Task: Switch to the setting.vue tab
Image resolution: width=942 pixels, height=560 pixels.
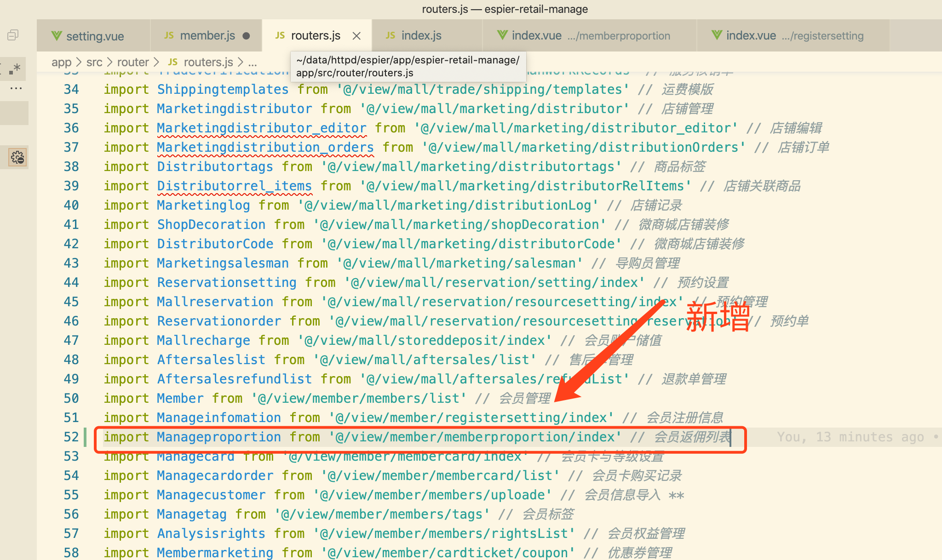Action: tap(95, 36)
